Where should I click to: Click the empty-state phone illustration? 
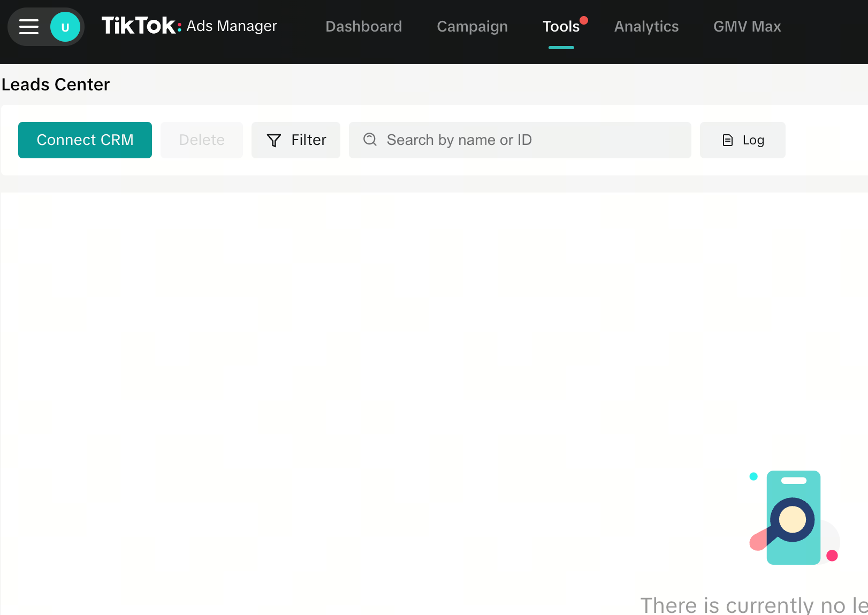793,518
